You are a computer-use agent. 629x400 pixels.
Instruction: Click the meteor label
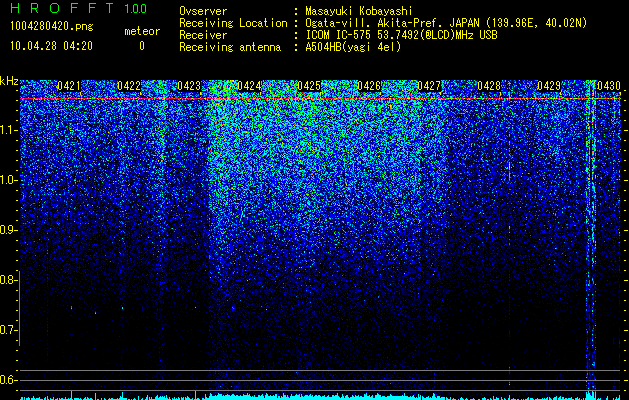tap(142, 31)
